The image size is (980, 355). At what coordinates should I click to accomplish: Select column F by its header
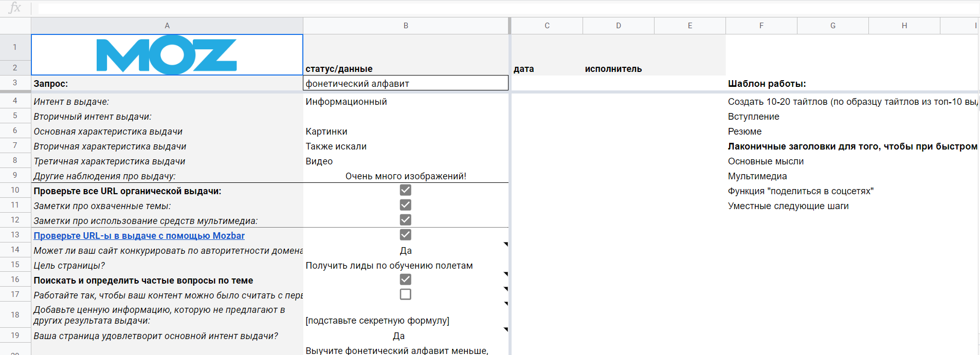pos(761,26)
